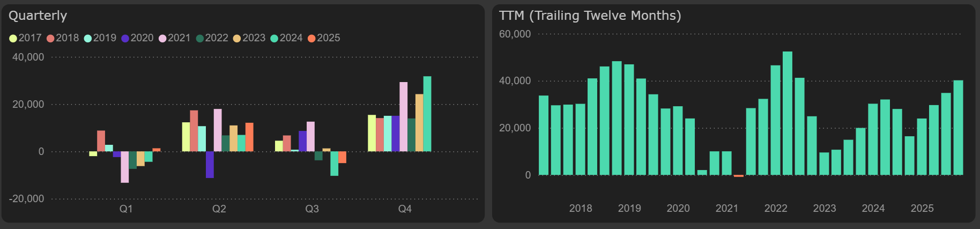Select the Q2 category label
980x229 pixels.
click(219, 209)
